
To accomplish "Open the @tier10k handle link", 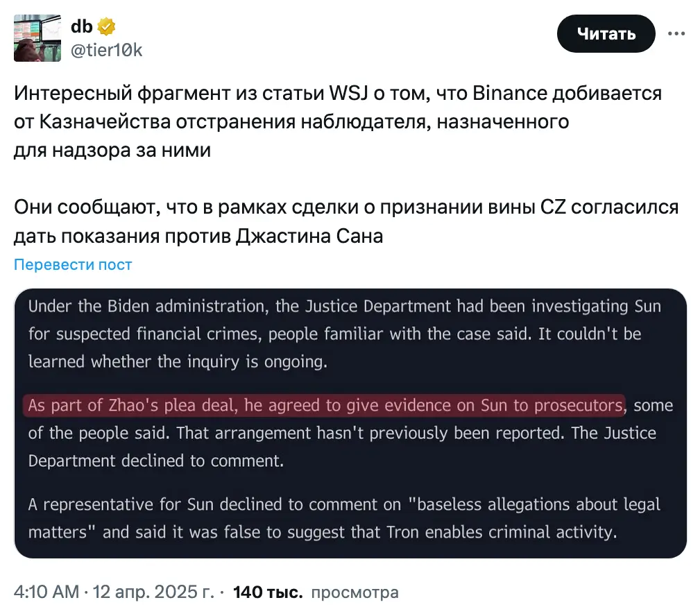I will (106, 49).
